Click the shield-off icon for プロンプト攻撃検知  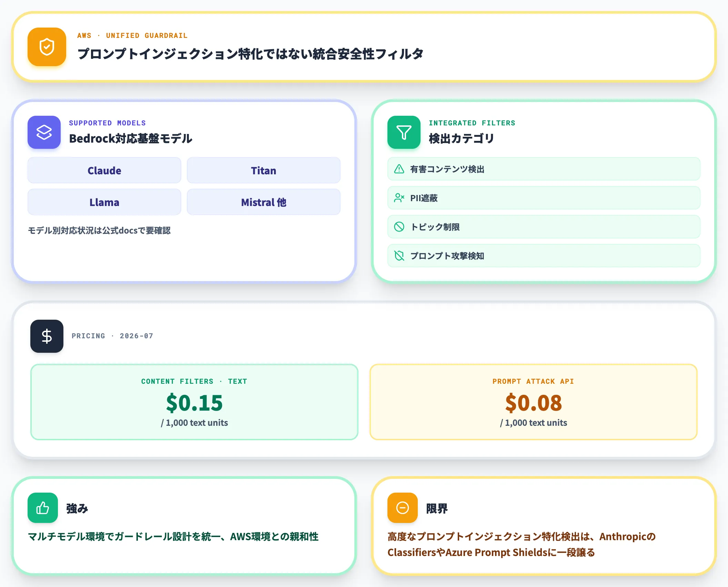pyautogui.click(x=399, y=256)
